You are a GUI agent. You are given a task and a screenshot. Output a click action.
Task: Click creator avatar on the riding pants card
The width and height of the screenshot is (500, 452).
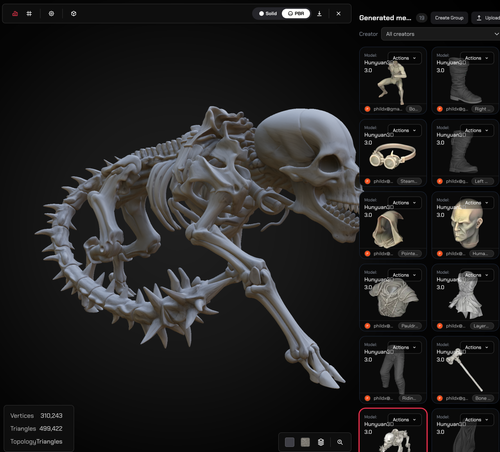coord(367,398)
